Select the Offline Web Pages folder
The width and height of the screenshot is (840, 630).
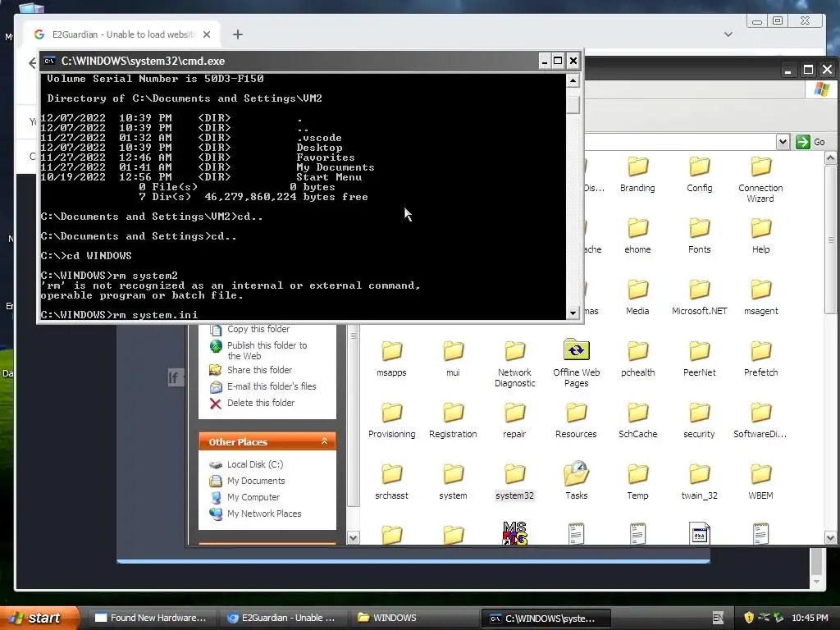pyautogui.click(x=576, y=363)
